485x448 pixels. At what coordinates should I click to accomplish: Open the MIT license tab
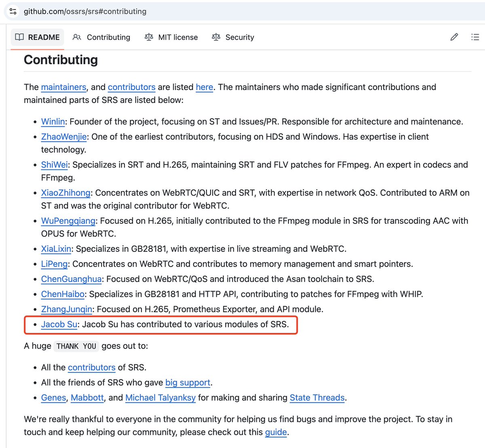(171, 37)
